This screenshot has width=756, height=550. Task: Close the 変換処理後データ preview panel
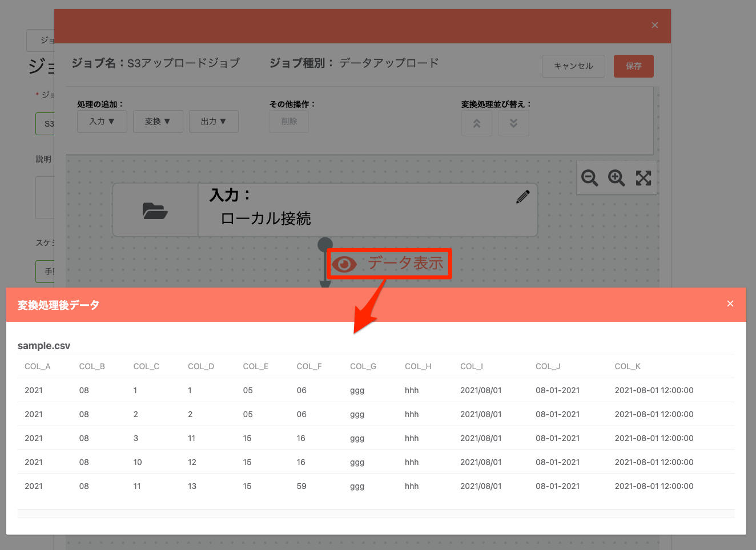click(730, 304)
